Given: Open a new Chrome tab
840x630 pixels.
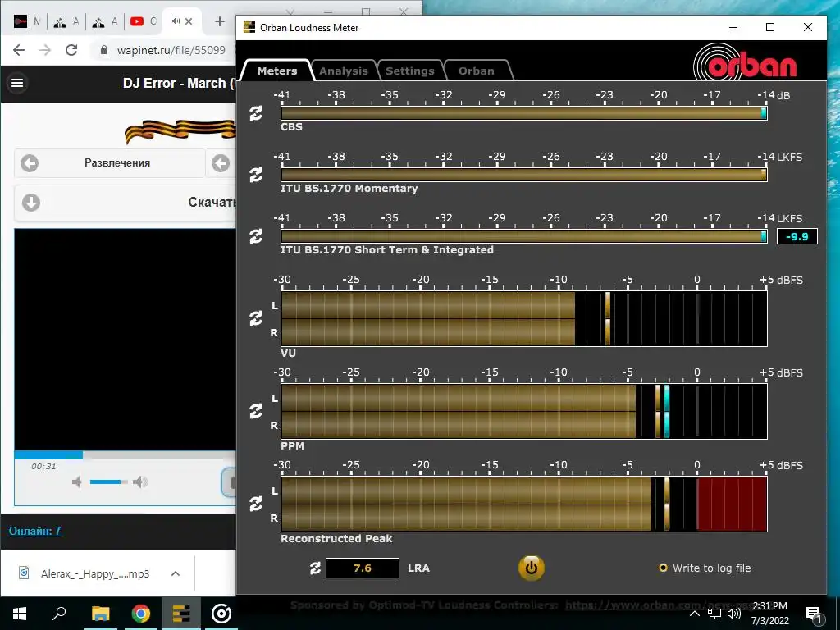Looking at the screenshot, I should pos(220,21).
